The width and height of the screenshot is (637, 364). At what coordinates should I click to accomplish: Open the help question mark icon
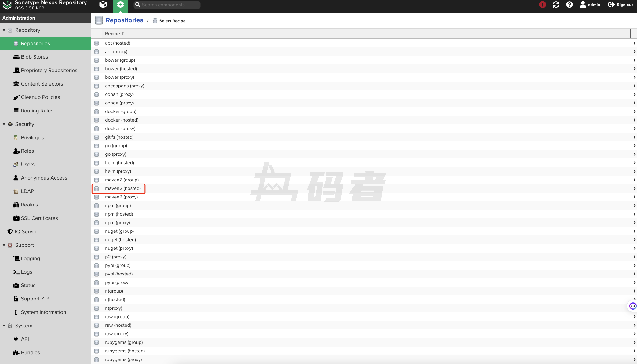click(569, 5)
